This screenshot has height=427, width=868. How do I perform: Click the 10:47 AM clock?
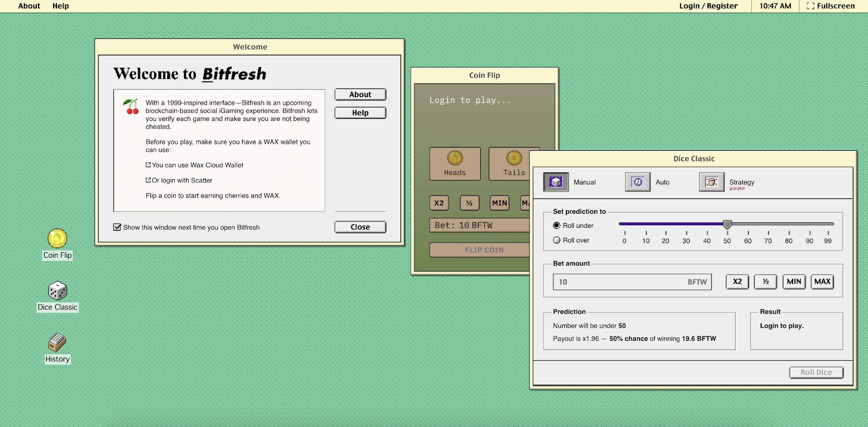775,6
